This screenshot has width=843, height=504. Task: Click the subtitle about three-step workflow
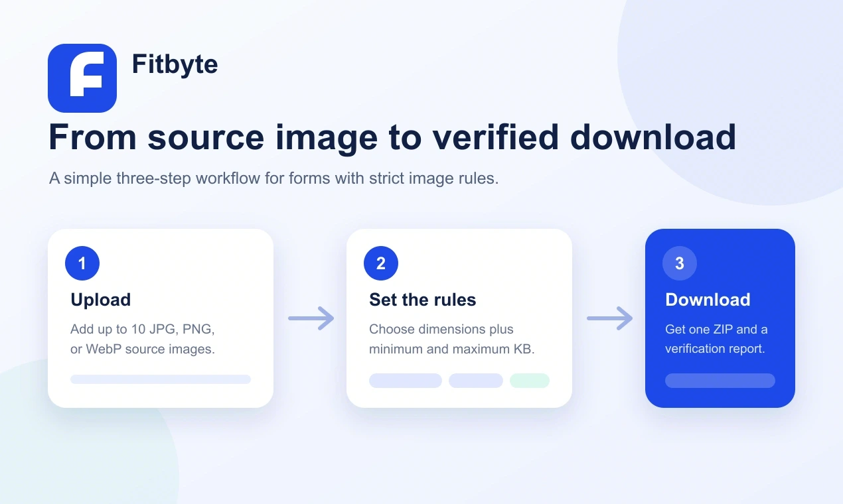pyautogui.click(x=273, y=178)
